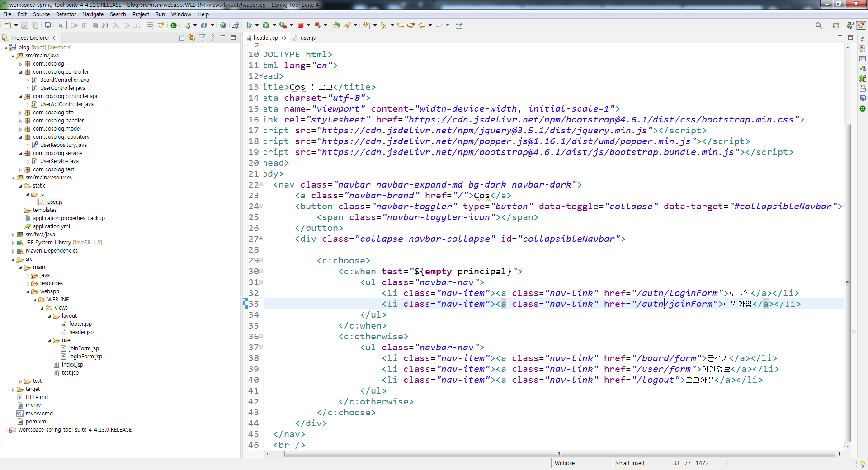Screen dimensions: 868x470
Task: Collapse All in Project Explorer
Action: (x=182, y=38)
